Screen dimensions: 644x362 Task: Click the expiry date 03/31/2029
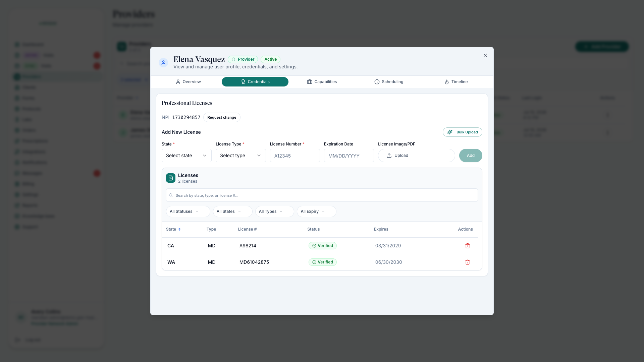388,246
